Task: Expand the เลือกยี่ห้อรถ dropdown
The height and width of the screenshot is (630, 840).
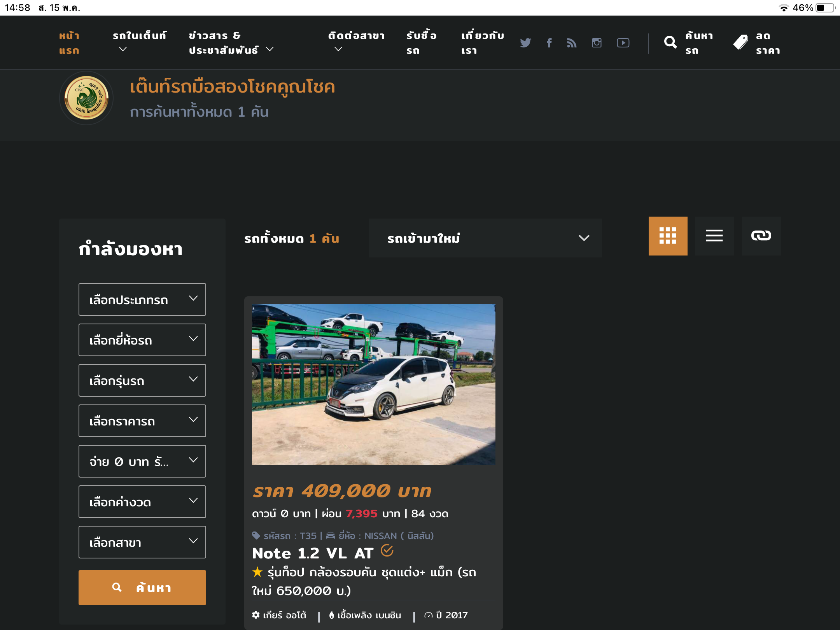Action: click(x=142, y=340)
